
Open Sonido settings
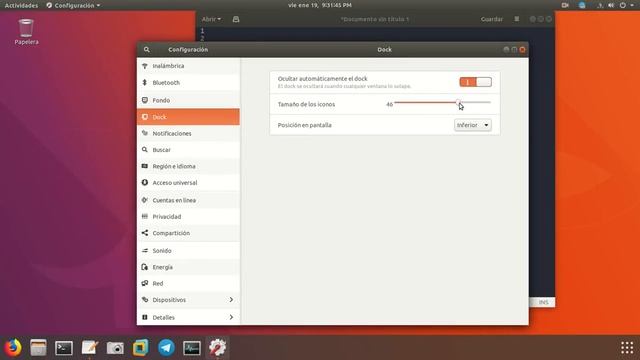(x=188, y=251)
